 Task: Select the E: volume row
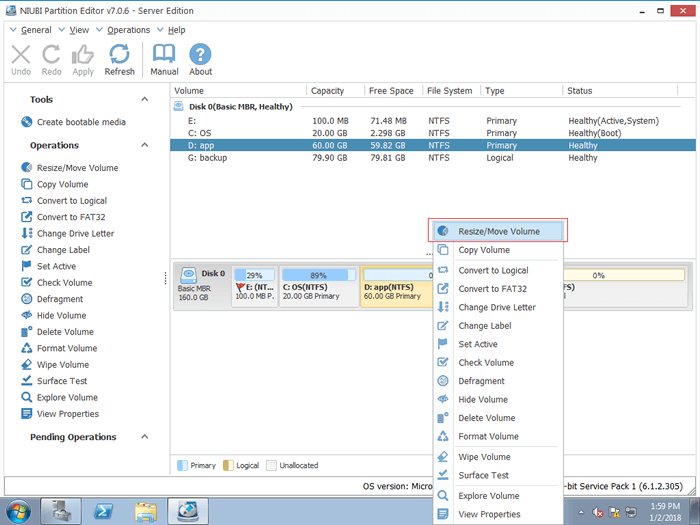point(433,121)
